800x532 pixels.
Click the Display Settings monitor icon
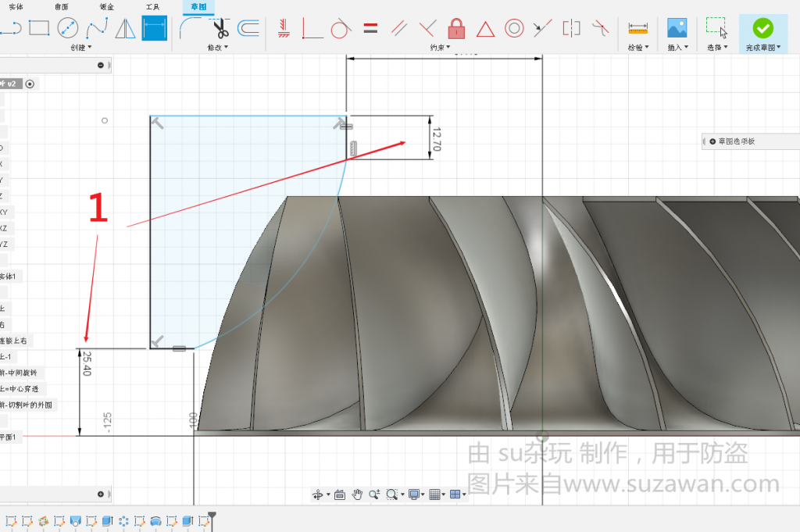pos(414,495)
